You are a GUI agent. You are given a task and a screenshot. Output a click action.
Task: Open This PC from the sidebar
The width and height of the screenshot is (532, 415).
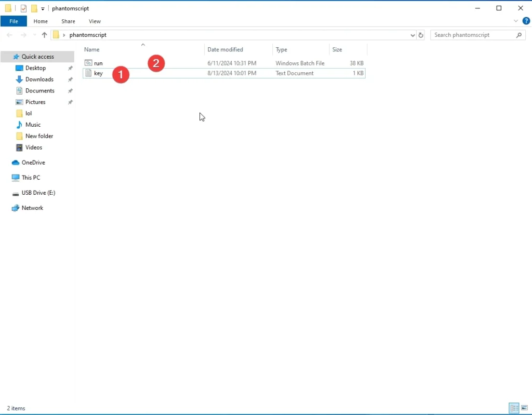[x=30, y=178]
